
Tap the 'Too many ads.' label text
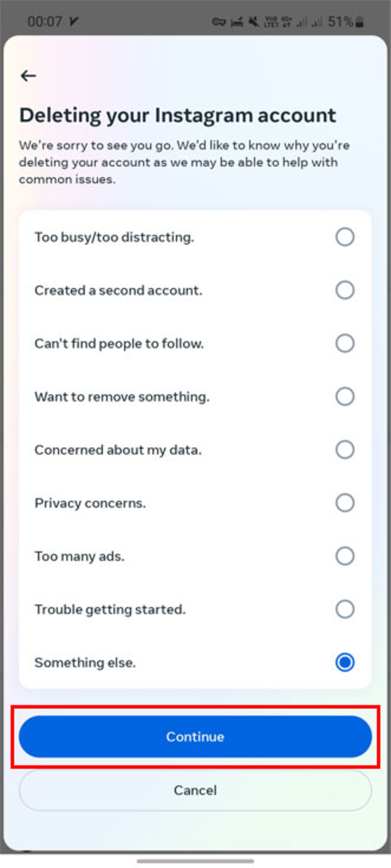[80, 556]
